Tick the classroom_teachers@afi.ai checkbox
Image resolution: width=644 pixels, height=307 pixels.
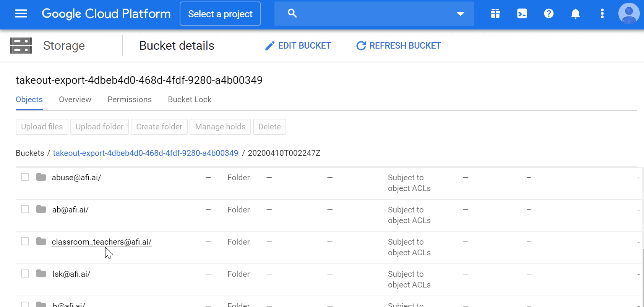point(25,242)
